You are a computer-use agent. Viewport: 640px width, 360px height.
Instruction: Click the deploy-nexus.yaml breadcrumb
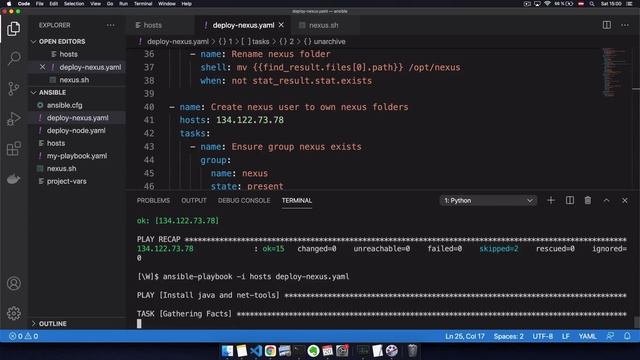(178, 42)
